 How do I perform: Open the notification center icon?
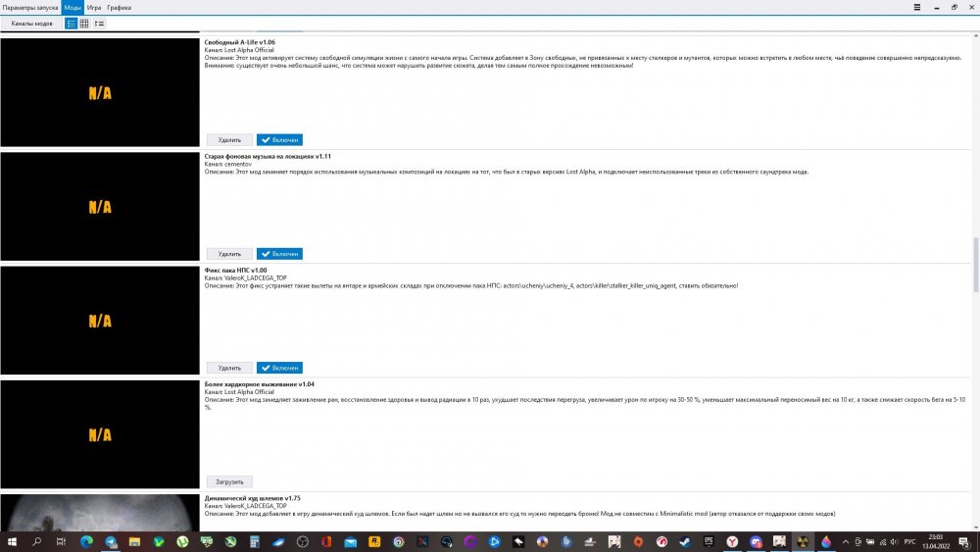coord(965,541)
